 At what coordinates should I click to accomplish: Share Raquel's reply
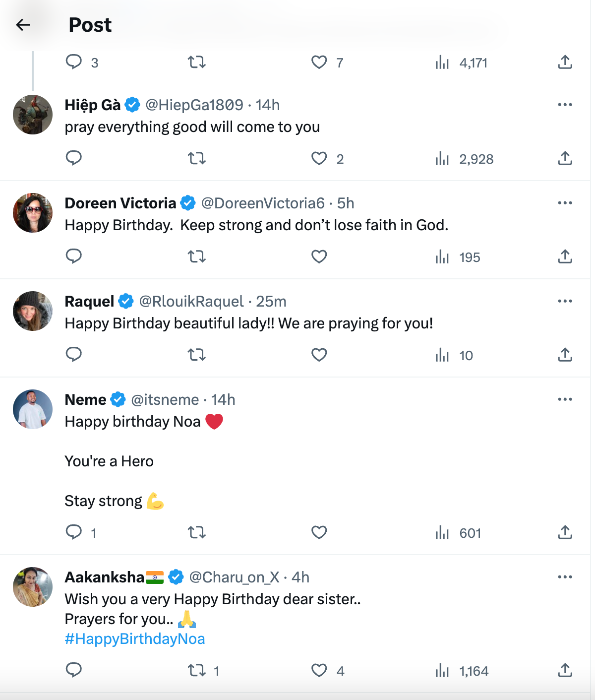click(x=565, y=355)
